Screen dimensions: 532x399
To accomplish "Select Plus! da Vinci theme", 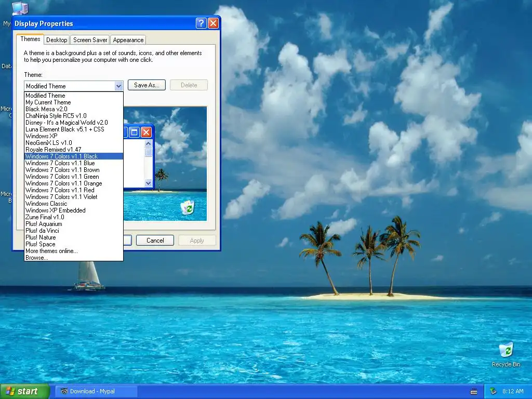I will pyautogui.click(x=74, y=231).
